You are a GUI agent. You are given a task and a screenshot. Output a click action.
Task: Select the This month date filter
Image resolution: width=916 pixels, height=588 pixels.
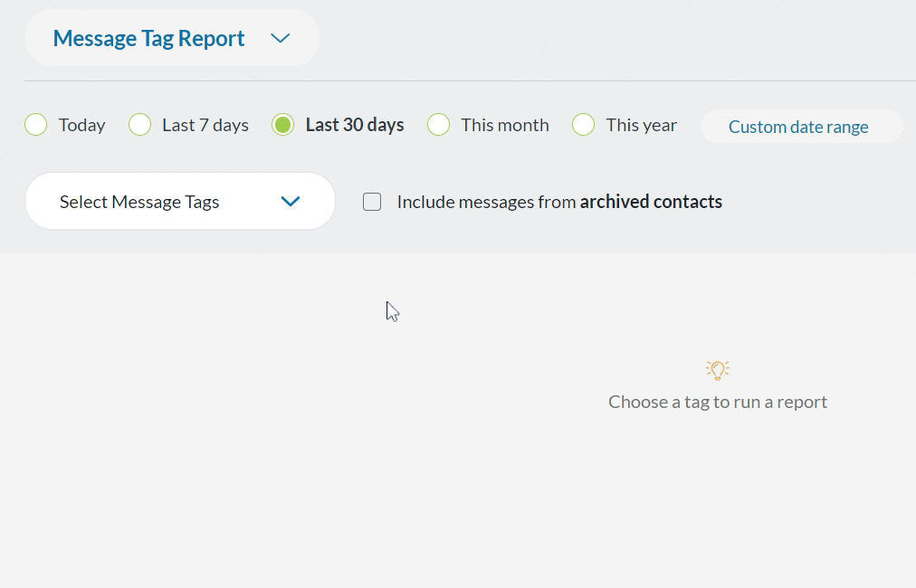click(x=438, y=125)
